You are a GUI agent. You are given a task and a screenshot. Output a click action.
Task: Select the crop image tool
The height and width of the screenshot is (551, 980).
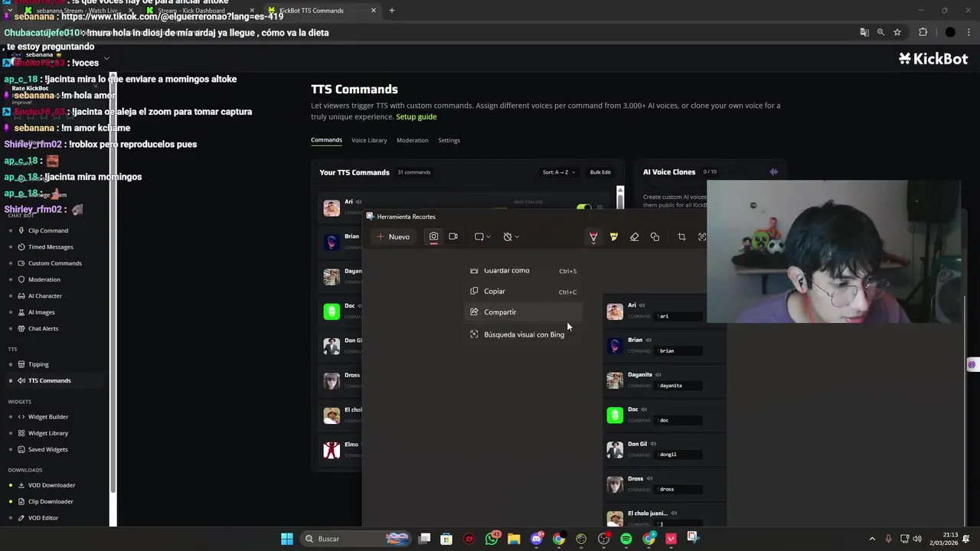click(681, 237)
